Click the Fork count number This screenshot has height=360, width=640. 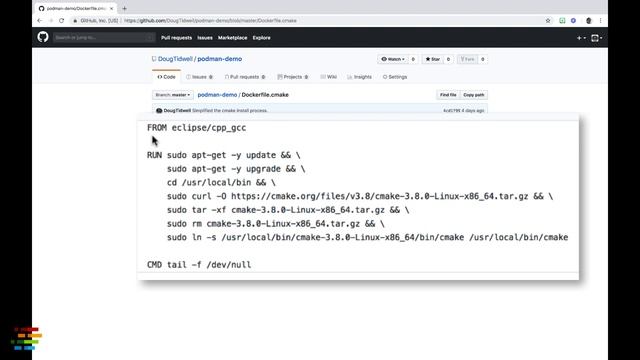482,59
